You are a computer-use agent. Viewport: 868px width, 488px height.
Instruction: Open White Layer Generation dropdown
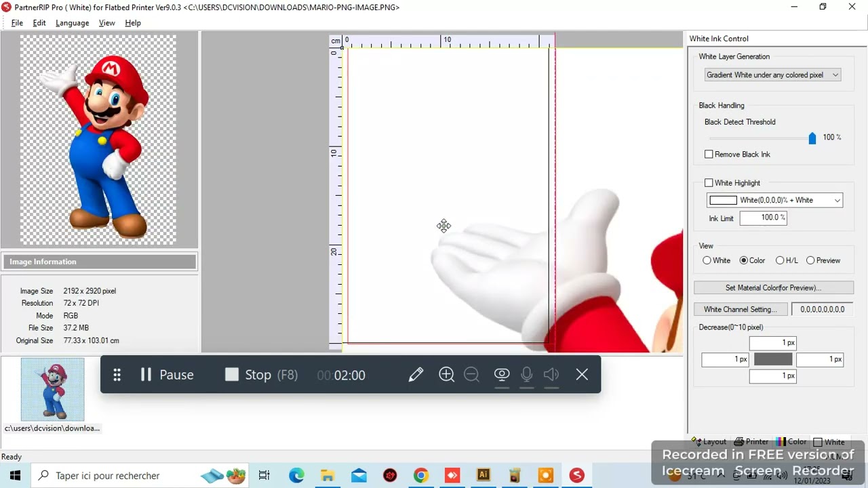[773, 75]
